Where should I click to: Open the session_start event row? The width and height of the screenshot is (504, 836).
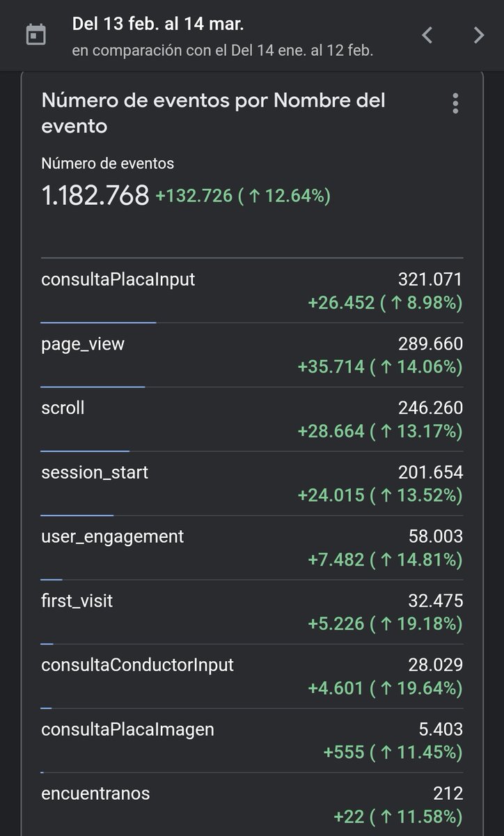point(252,483)
